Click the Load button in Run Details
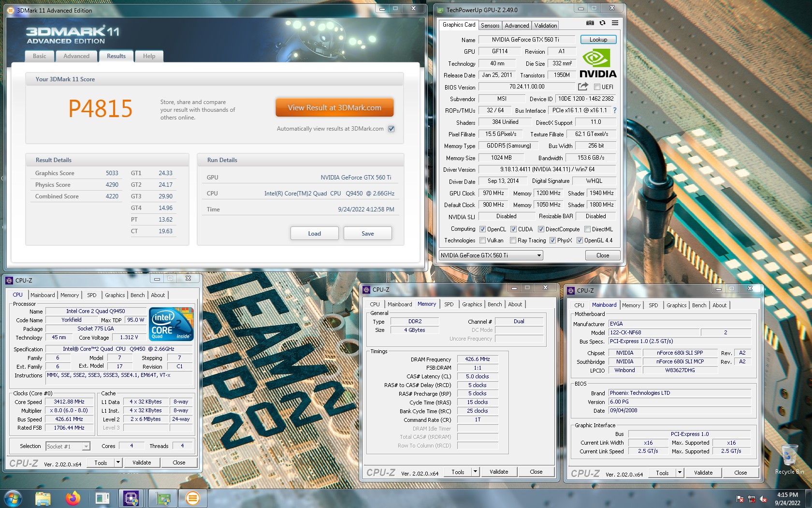This screenshot has width=812, height=508. [x=315, y=233]
